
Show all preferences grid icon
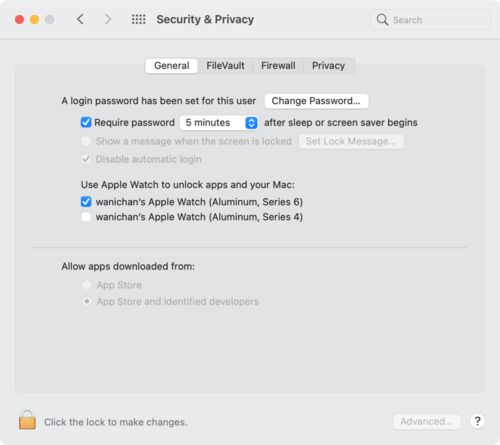tap(138, 19)
